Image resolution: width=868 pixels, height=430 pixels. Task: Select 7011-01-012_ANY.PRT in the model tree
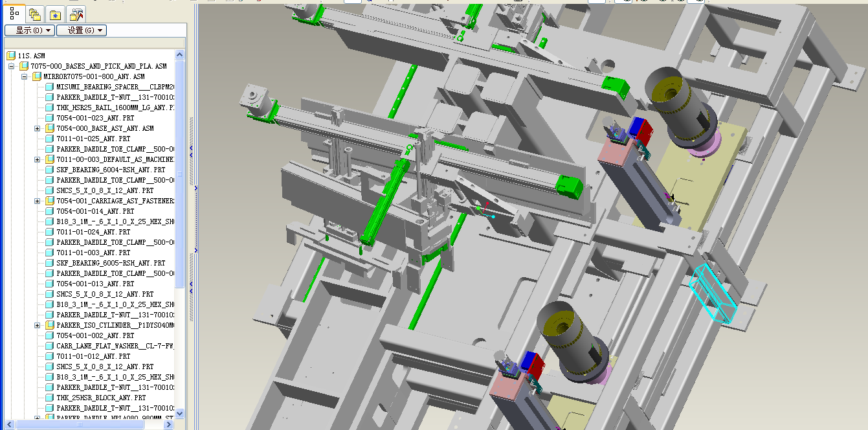click(93, 356)
